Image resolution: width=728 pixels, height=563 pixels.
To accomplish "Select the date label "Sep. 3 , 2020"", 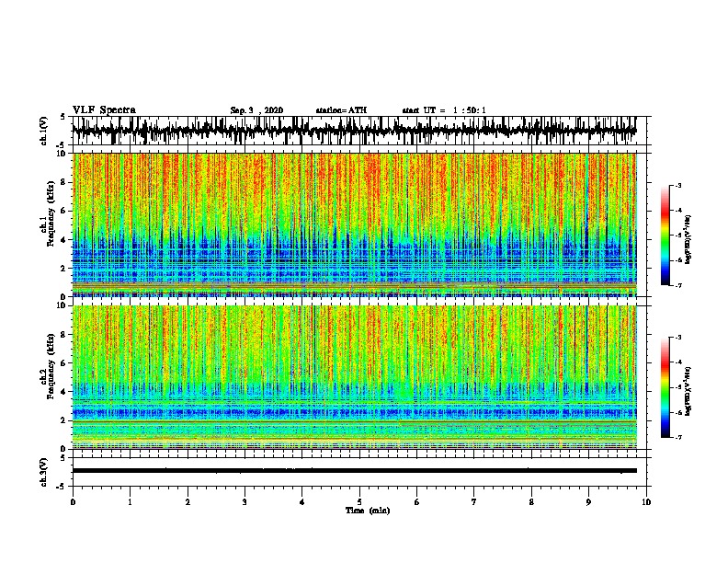I will 256,110.
